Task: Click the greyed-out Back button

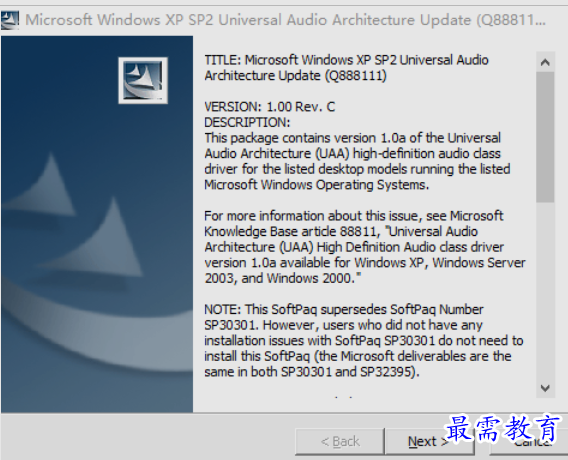Action: pos(340,442)
